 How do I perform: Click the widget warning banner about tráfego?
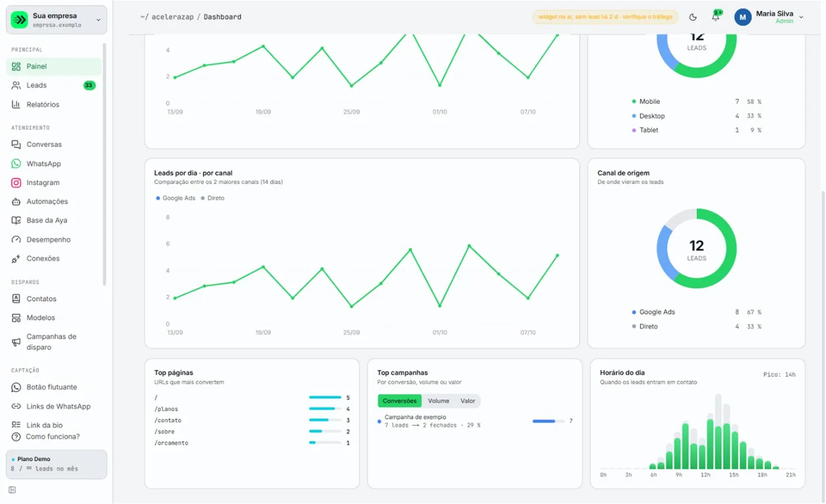click(x=605, y=17)
